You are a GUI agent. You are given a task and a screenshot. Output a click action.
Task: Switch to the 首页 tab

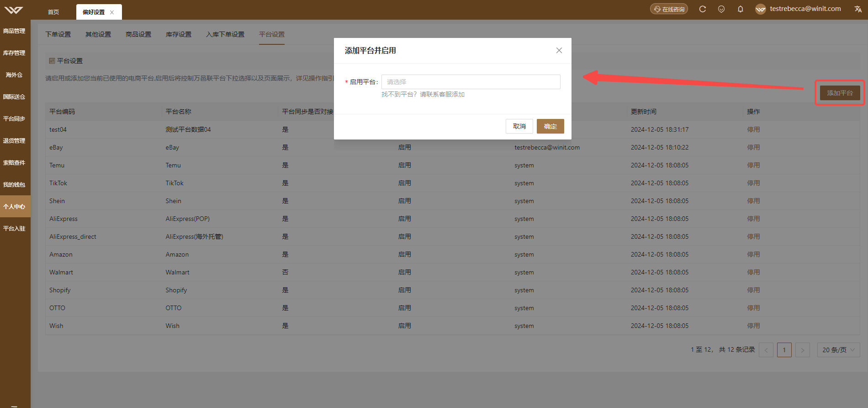53,12
